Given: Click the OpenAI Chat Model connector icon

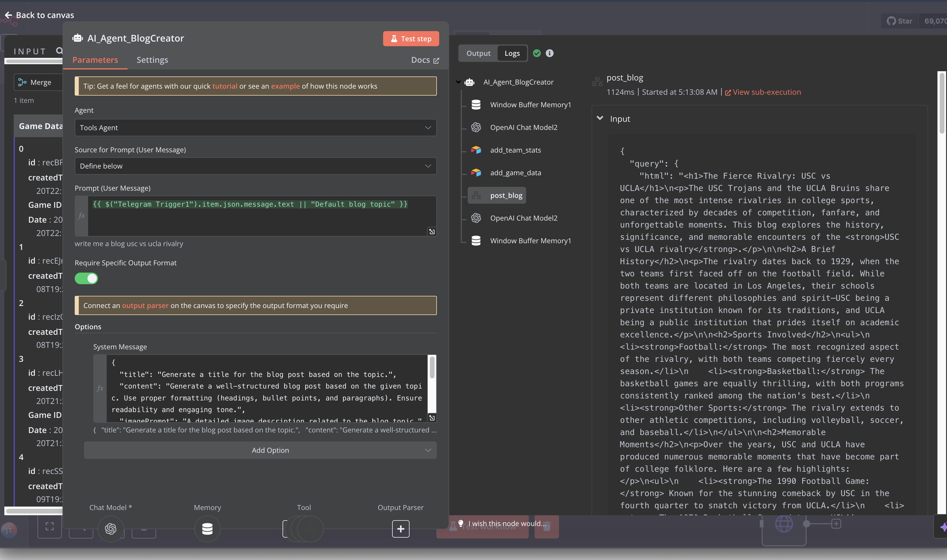Looking at the screenshot, I should pos(110,529).
